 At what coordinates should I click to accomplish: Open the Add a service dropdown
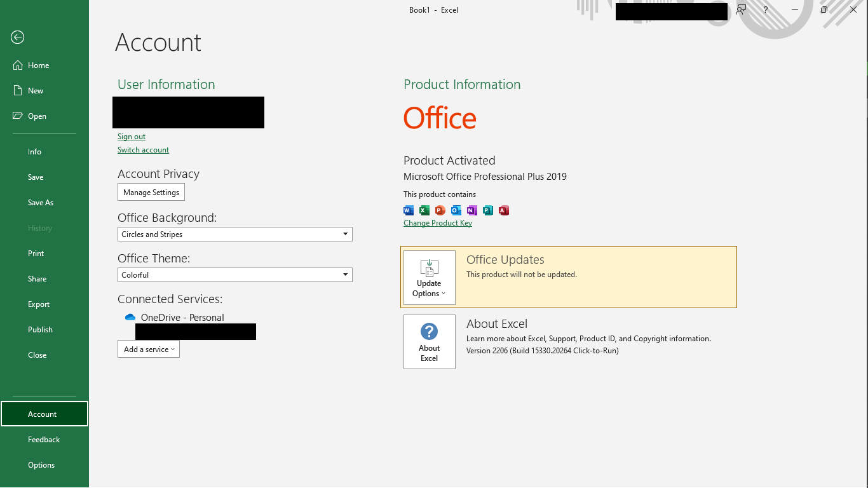coord(149,349)
